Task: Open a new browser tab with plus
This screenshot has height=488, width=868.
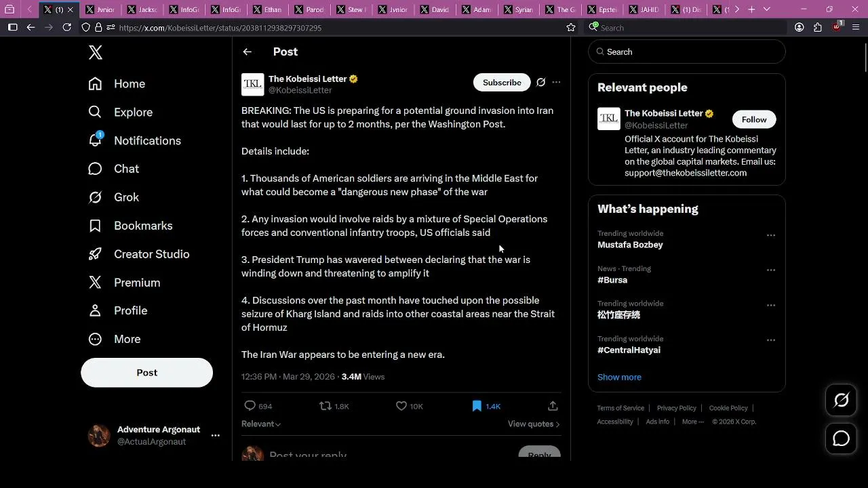Action: (x=751, y=9)
